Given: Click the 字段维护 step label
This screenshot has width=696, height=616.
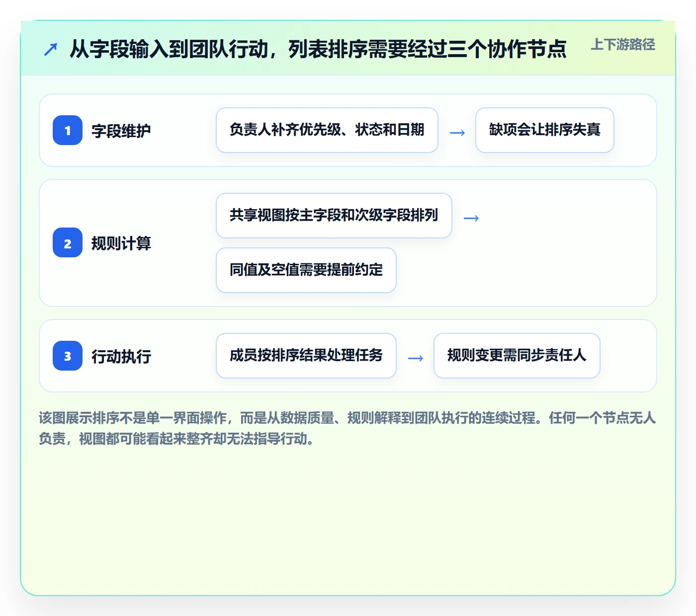Looking at the screenshot, I should pyautogui.click(x=121, y=131).
